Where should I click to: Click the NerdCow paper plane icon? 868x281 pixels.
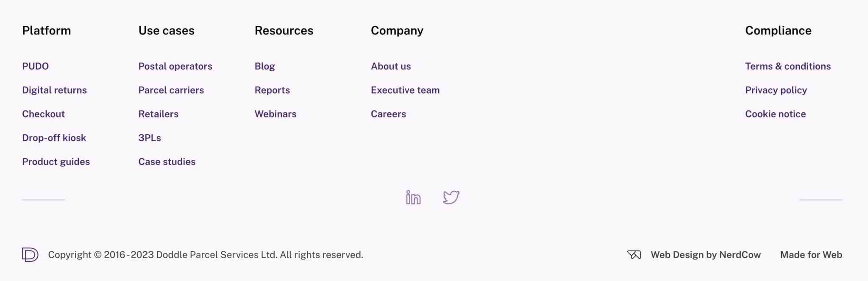pos(634,254)
